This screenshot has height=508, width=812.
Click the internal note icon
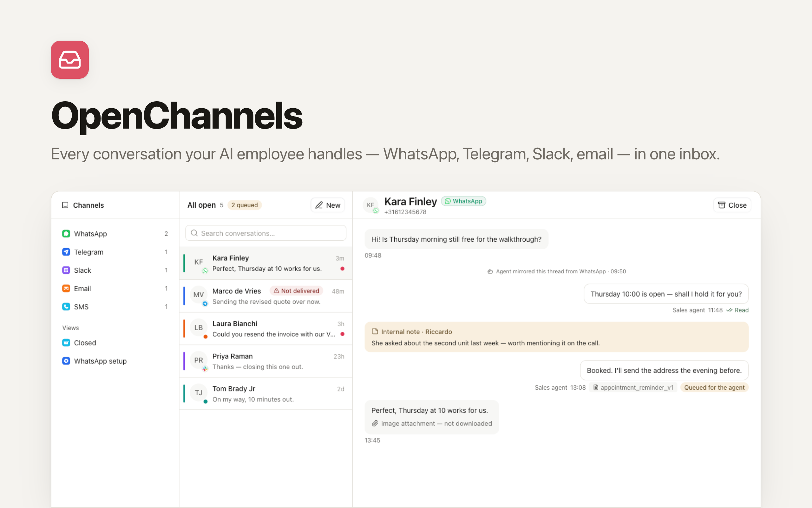click(x=375, y=331)
